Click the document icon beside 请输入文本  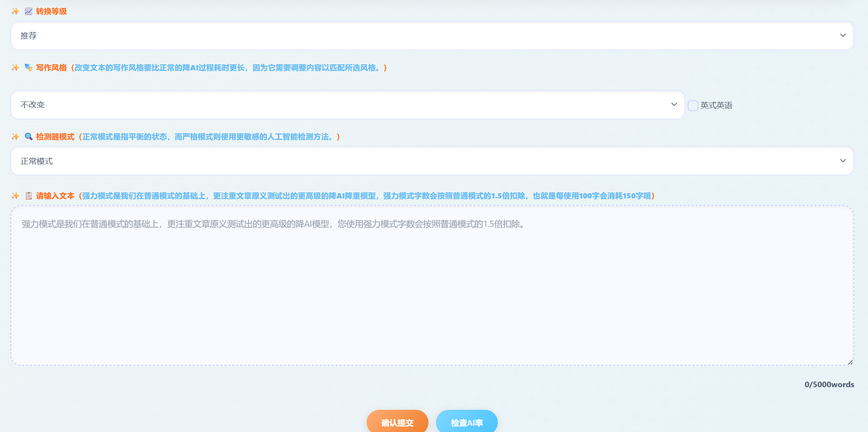click(x=28, y=196)
